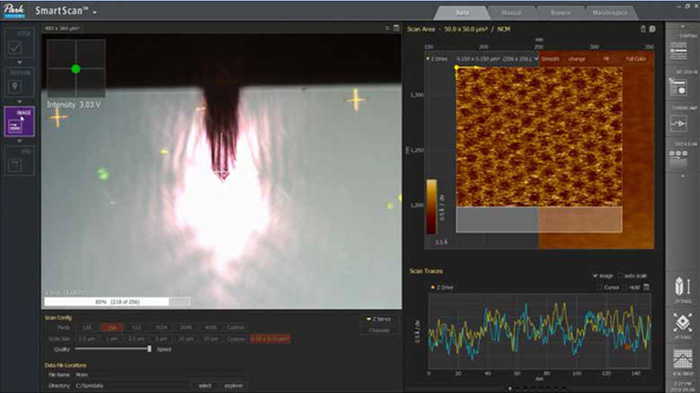Open the XY Stage control icon
Screen dimensions: 700x393
coord(683,322)
